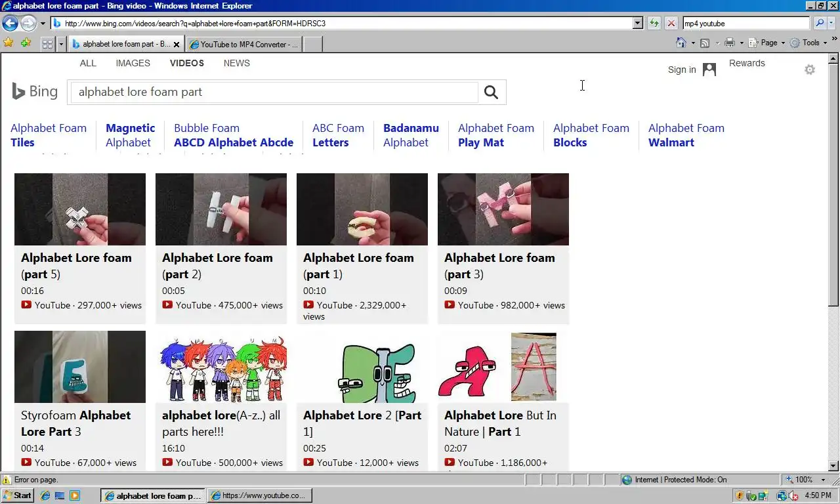Launch the media player quick launch icon

click(74, 495)
